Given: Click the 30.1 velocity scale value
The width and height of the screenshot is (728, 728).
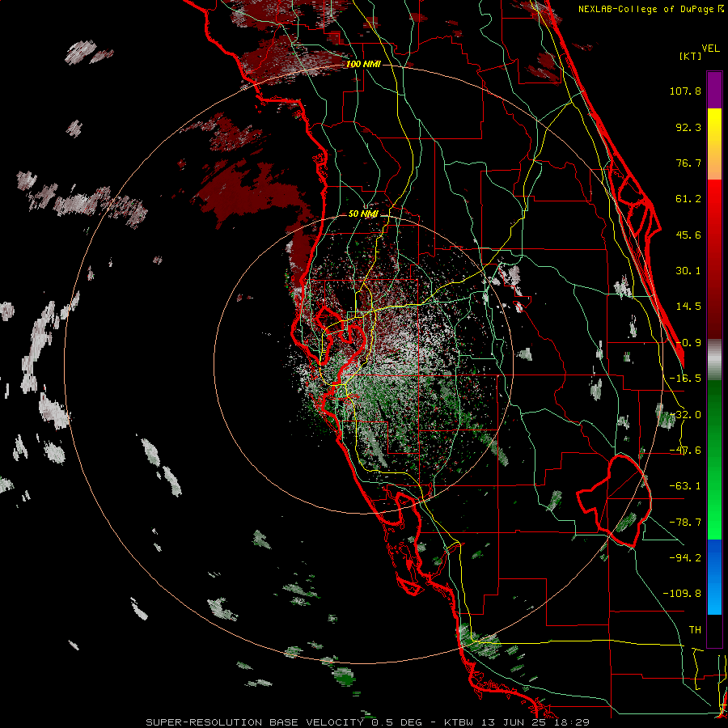Looking at the screenshot, I should (x=688, y=271).
